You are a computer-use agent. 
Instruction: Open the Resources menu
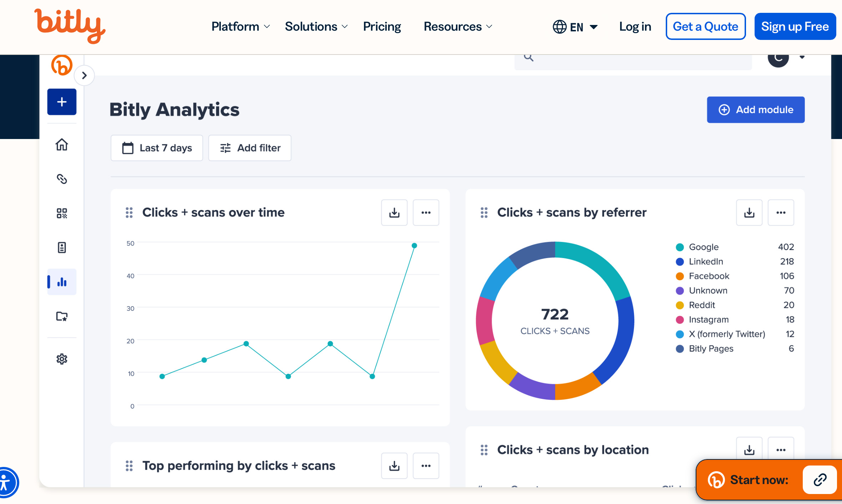point(458,26)
